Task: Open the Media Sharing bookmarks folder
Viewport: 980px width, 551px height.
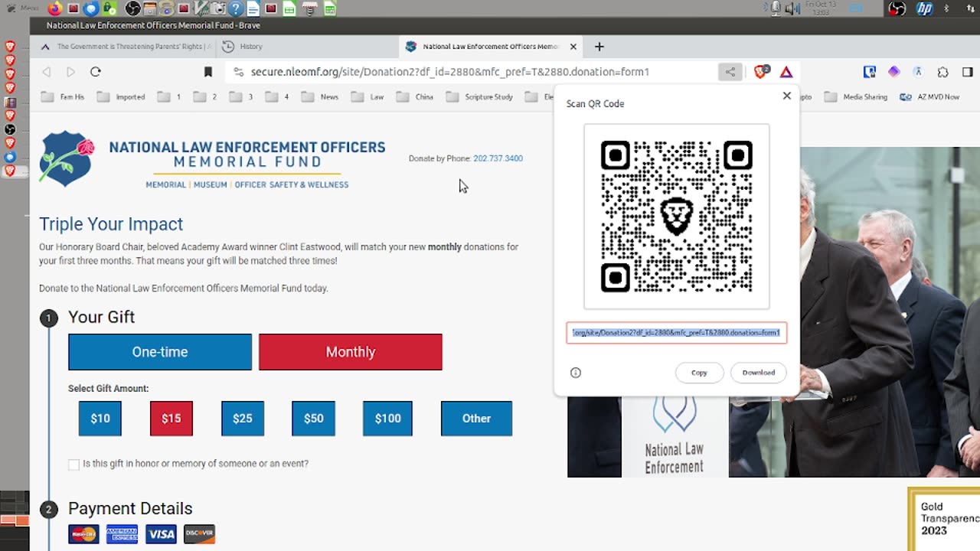Action: pos(856,97)
